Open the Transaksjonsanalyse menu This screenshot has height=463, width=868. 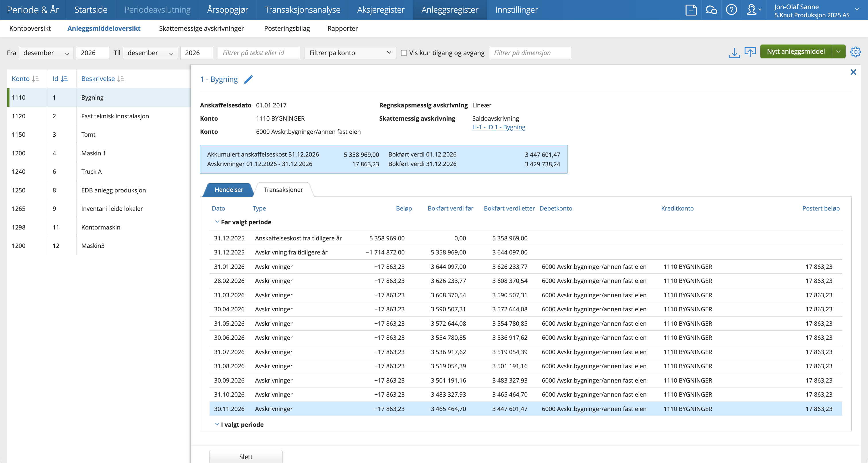point(302,10)
